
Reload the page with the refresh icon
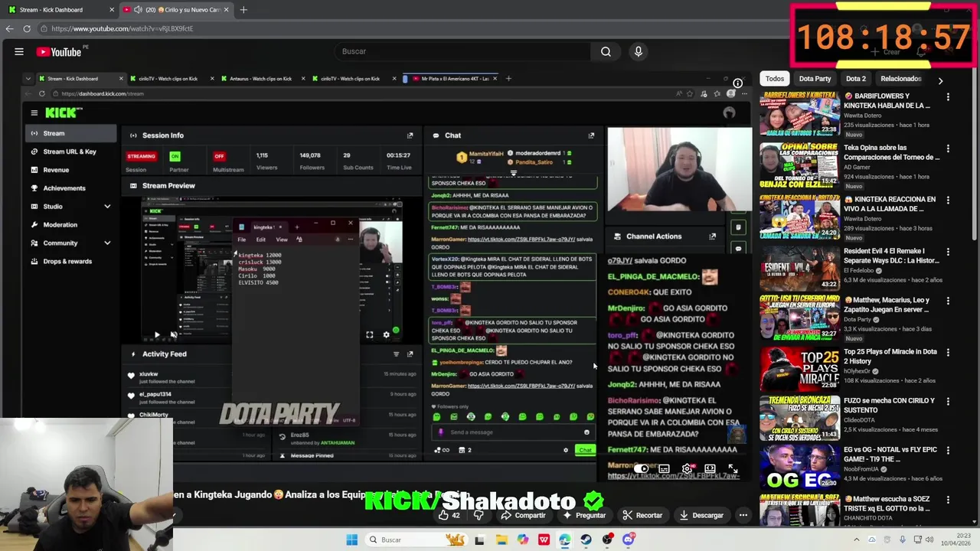27,28
